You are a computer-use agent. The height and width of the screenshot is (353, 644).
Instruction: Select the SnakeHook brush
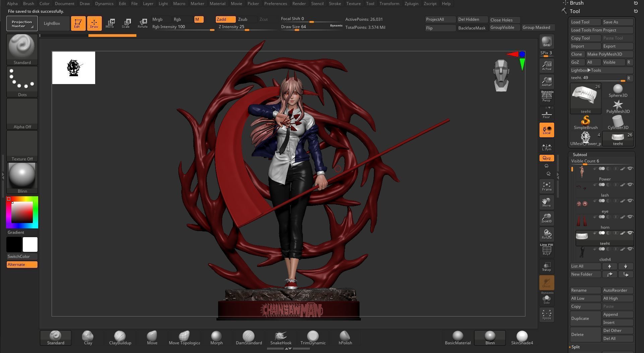pos(281,338)
